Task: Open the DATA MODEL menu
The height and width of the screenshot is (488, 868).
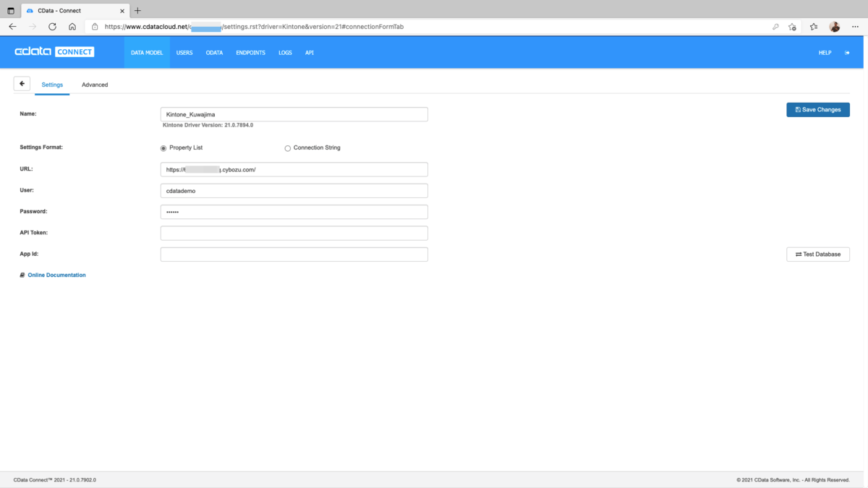Action: (147, 53)
